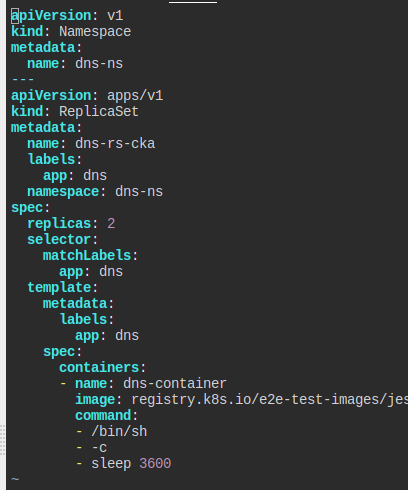
Task: Click the apiVersion key on first line
Action: (51, 16)
